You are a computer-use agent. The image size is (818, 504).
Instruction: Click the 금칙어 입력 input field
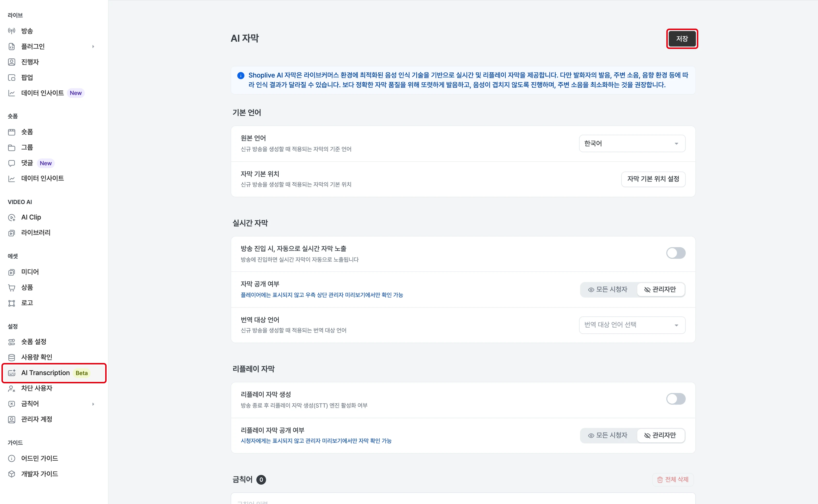pos(463,499)
